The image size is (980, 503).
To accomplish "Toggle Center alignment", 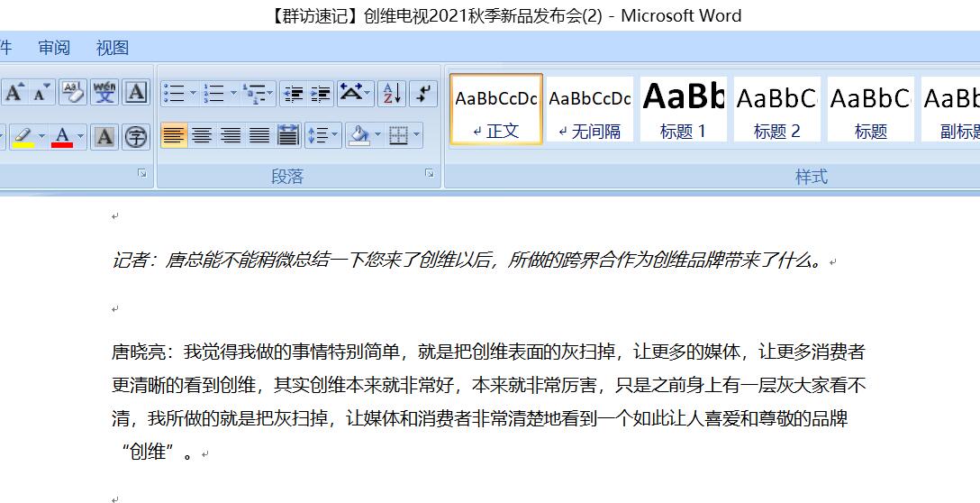I will click(x=203, y=136).
